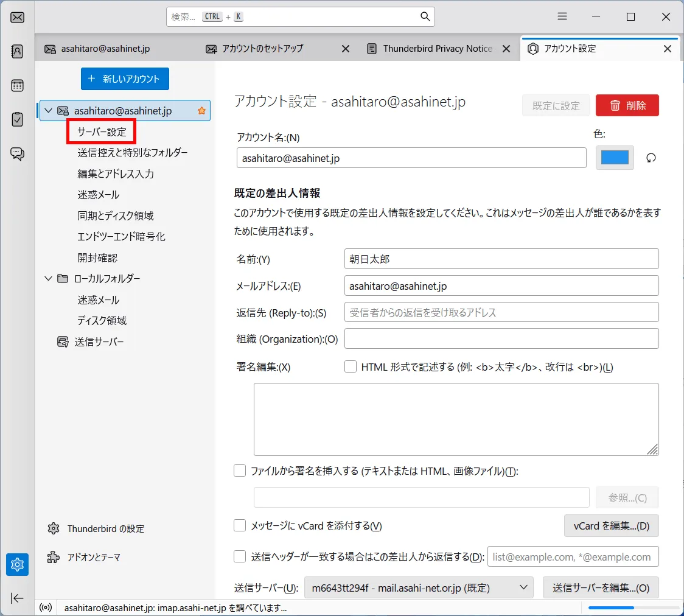This screenshot has width=684, height=616.
Task: Open Settings via the gear icon
Action: coord(17,564)
